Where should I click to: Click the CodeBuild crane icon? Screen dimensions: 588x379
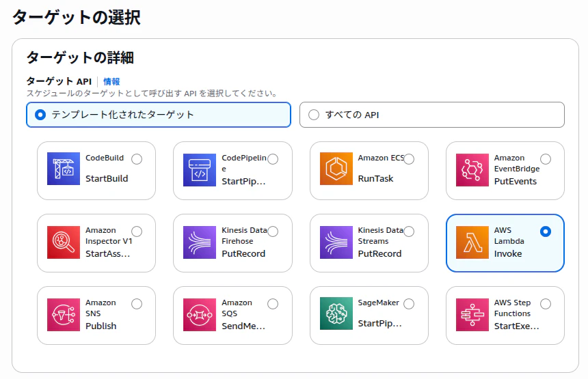click(64, 169)
